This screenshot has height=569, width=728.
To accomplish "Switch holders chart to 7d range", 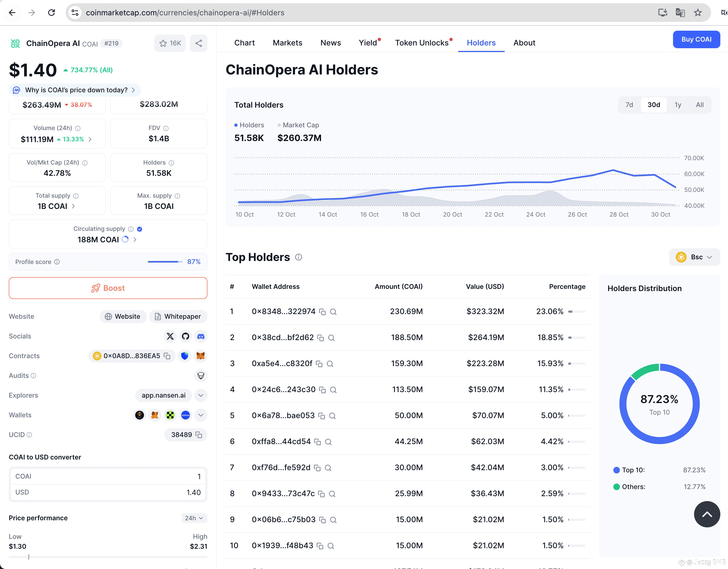I will (629, 105).
